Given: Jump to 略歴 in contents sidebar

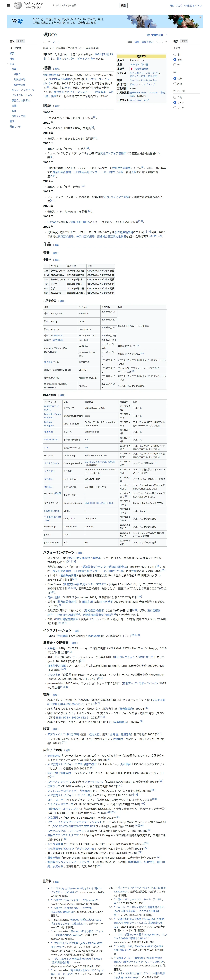Looking at the screenshot, I should pyautogui.click(x=12, y=59).
